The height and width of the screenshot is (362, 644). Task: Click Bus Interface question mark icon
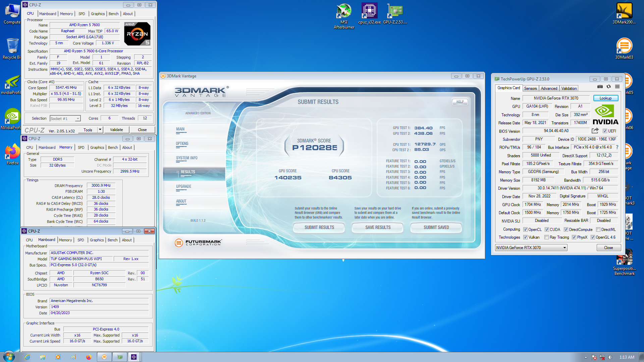coord(617,147)
